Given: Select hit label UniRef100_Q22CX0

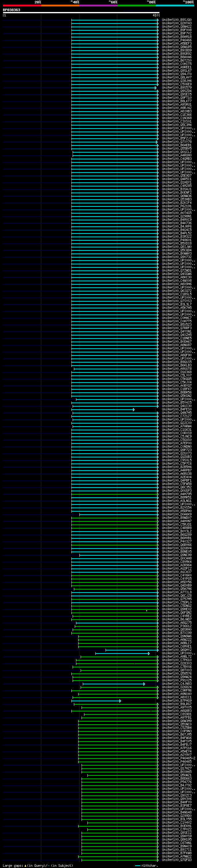Looking at the screenshot, I should 177,423.
